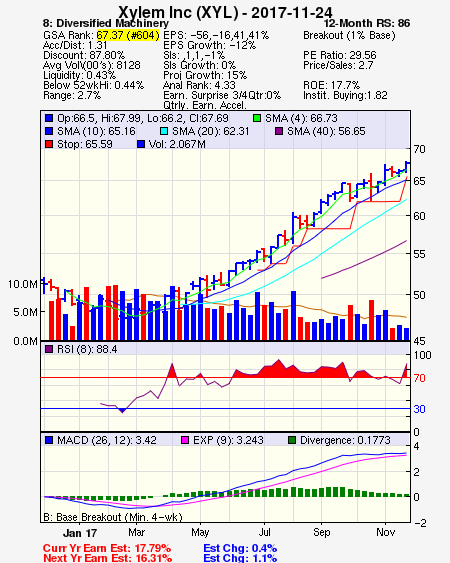
Task: Click EPS Growth: -12% text
Action: coord(209,45)
